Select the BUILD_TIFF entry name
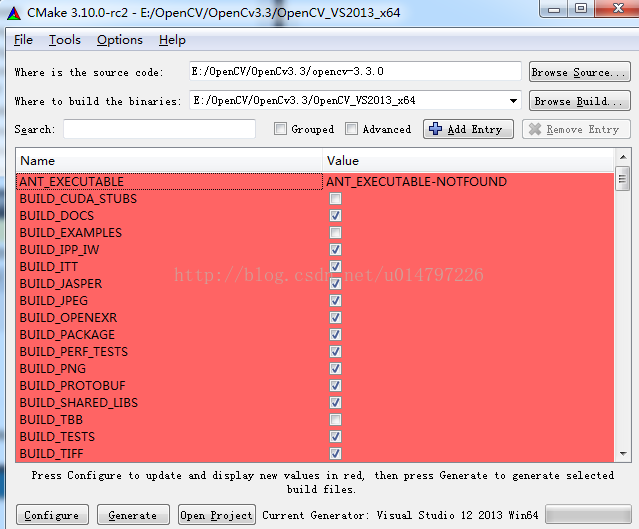This screenshot has height=529, width=639. pos(51,453)
